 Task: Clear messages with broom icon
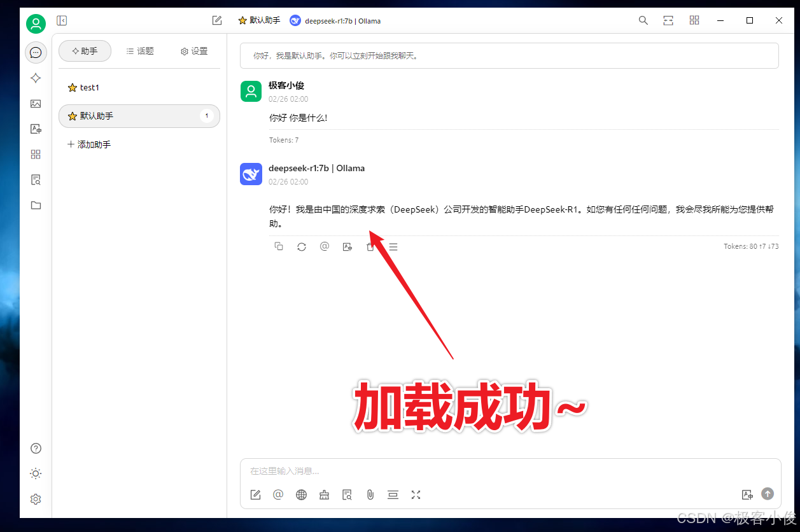click(x=324, y=494)
